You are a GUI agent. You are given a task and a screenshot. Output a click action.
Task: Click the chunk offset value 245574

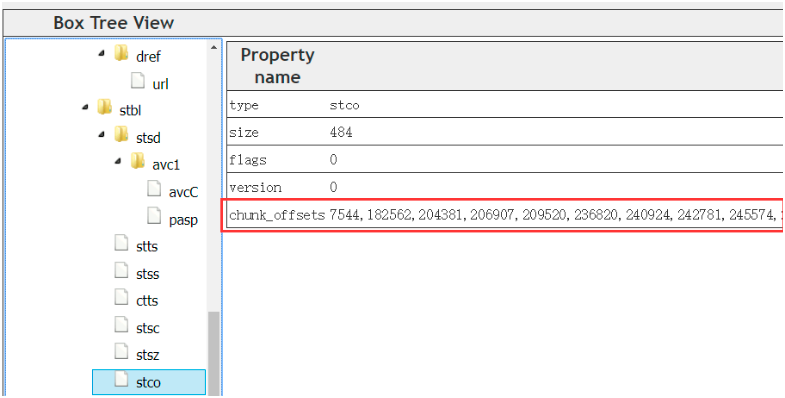click(752, 215)
